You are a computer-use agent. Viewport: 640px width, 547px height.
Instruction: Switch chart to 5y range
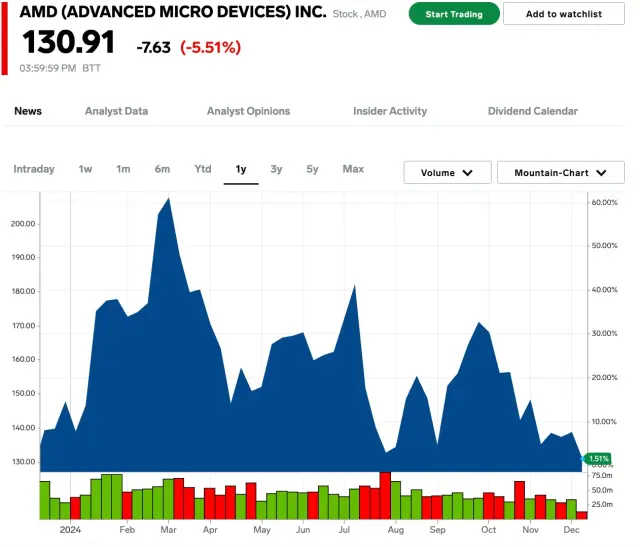(x=312, y=169)
